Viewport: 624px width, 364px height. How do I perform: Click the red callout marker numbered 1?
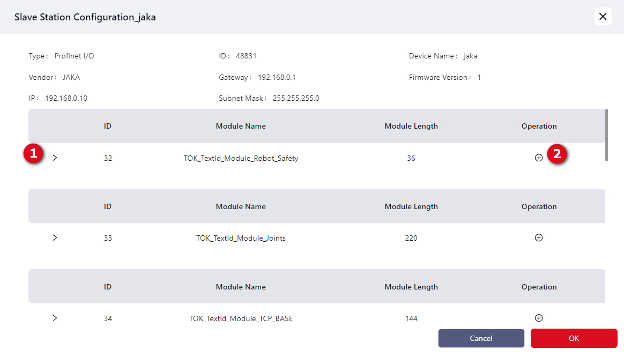33,154
